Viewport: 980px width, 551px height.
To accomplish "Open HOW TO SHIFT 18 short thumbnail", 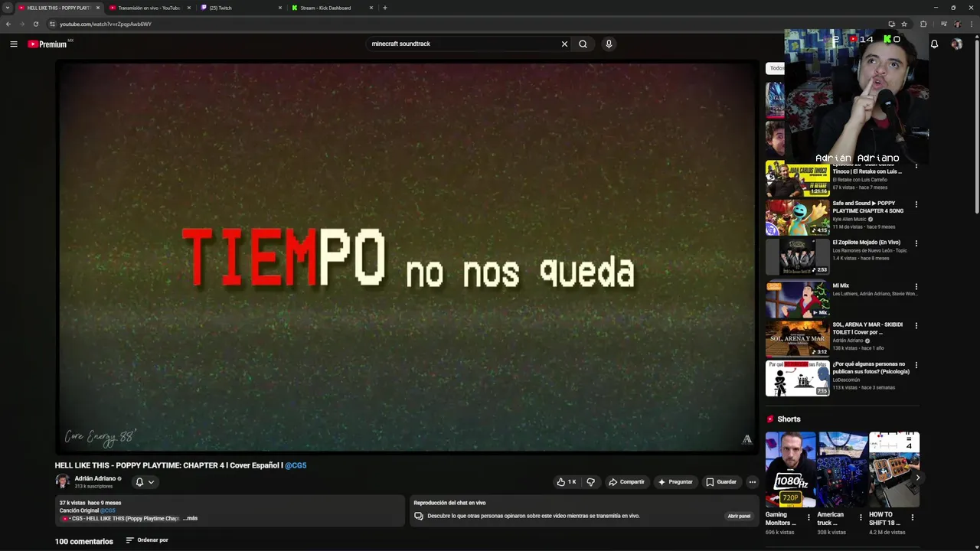I will (894, 470).
